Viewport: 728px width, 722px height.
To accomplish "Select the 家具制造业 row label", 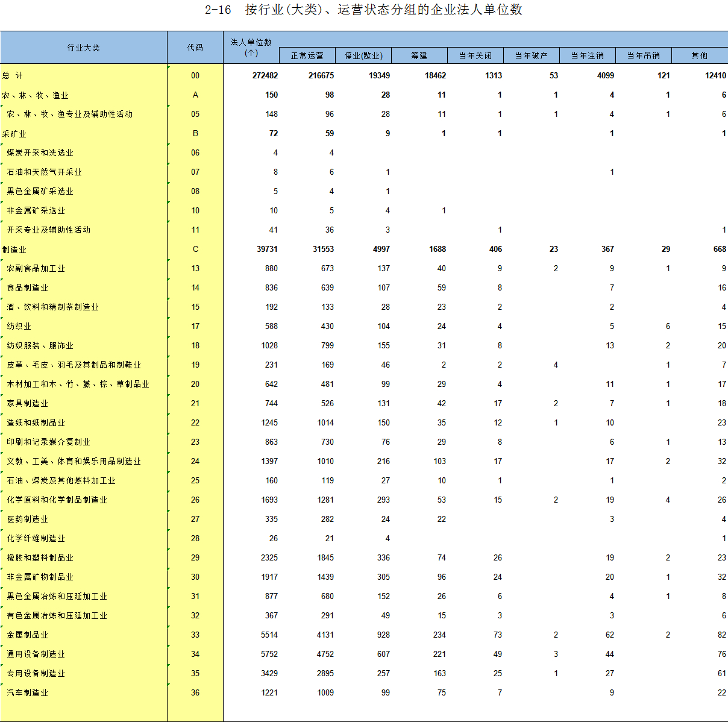I will click(x=28, y=403).
